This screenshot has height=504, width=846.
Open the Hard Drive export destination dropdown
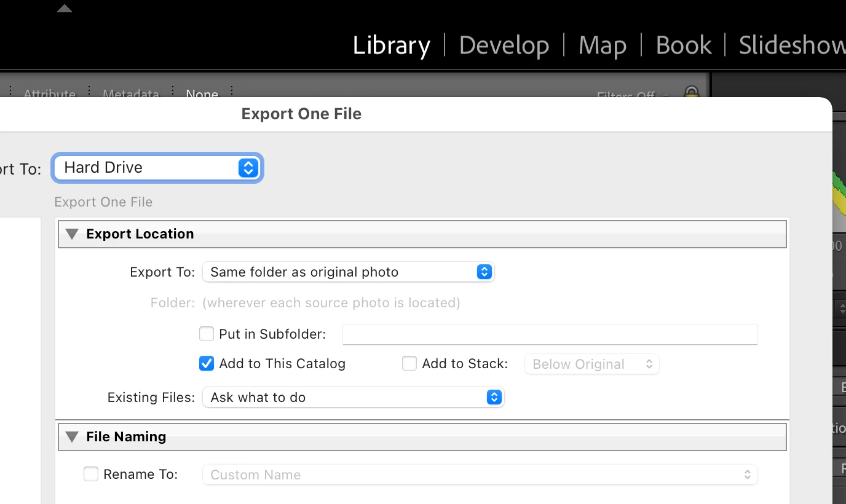[158, 168]
